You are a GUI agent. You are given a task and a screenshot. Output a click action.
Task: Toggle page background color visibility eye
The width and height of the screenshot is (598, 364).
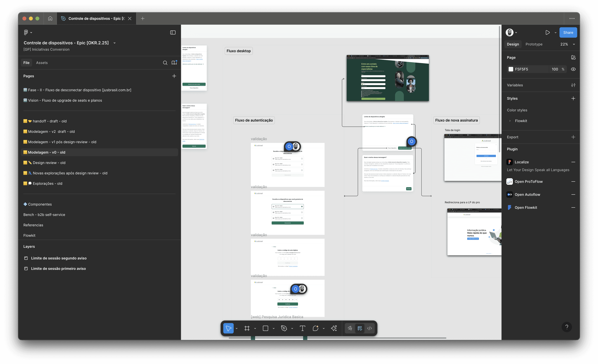pos(573,69)
